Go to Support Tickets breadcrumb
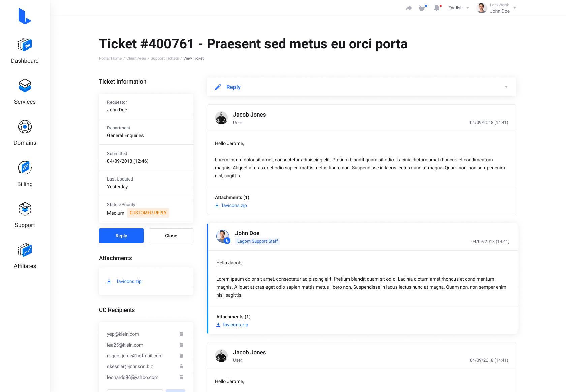 tap(164, 58)
